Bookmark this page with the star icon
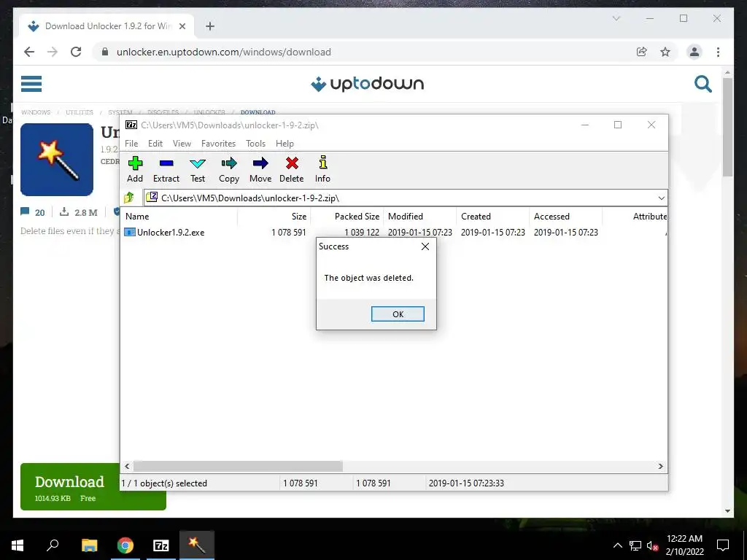The height and width of the screenshot is (560, 747). pos(665,52)
